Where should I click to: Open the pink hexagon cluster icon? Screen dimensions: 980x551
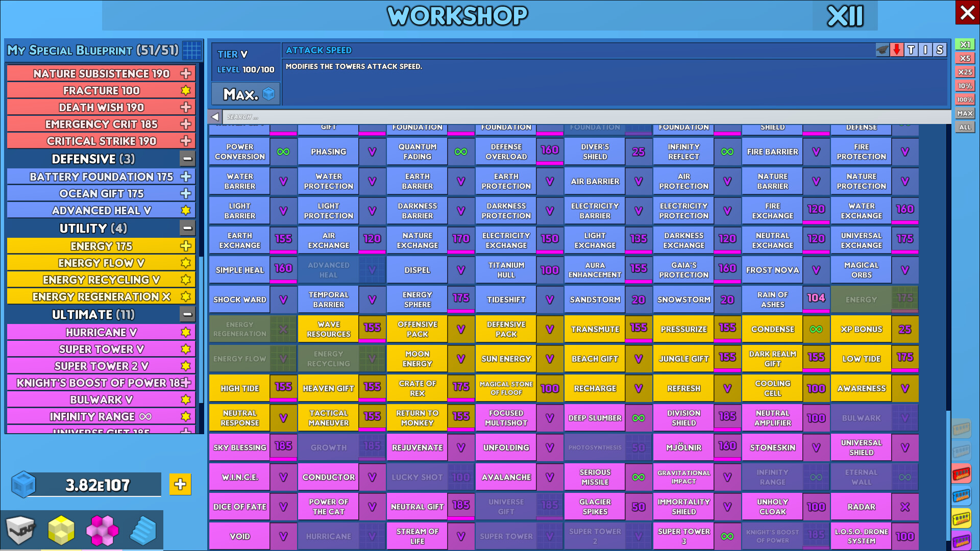click(102, 530)
